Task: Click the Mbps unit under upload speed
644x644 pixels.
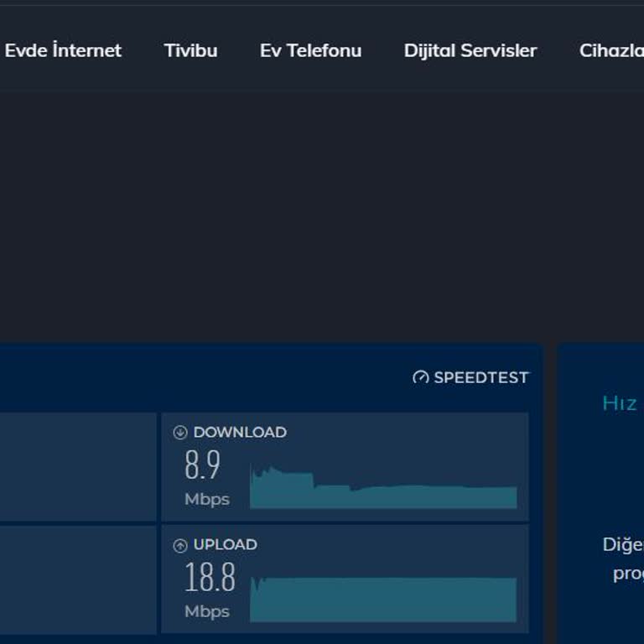Action: click(206, 611)
